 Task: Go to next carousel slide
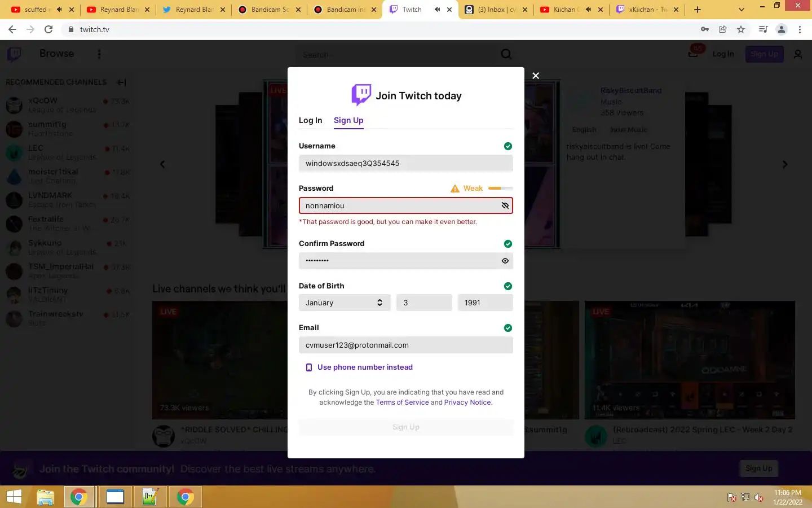[x=785, y=164]
